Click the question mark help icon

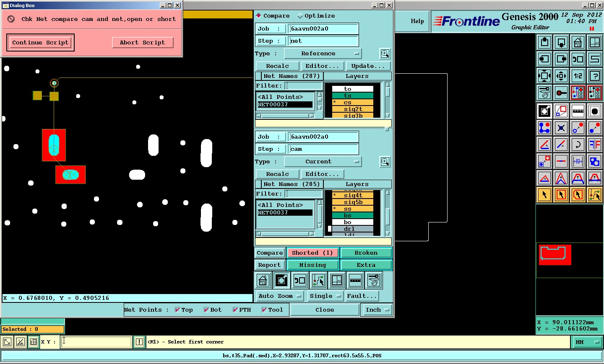tap(595, 76)
